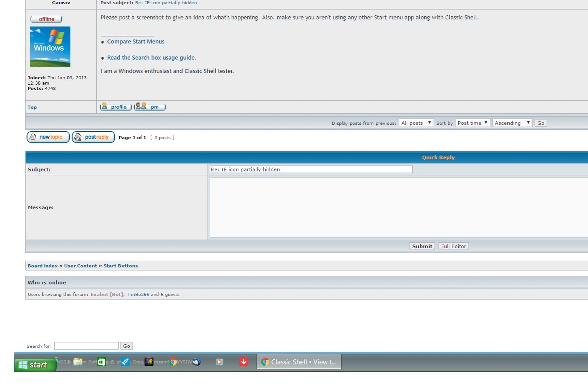
Task: Expand the All posts dropdown
Action: (x=416, y=123)
